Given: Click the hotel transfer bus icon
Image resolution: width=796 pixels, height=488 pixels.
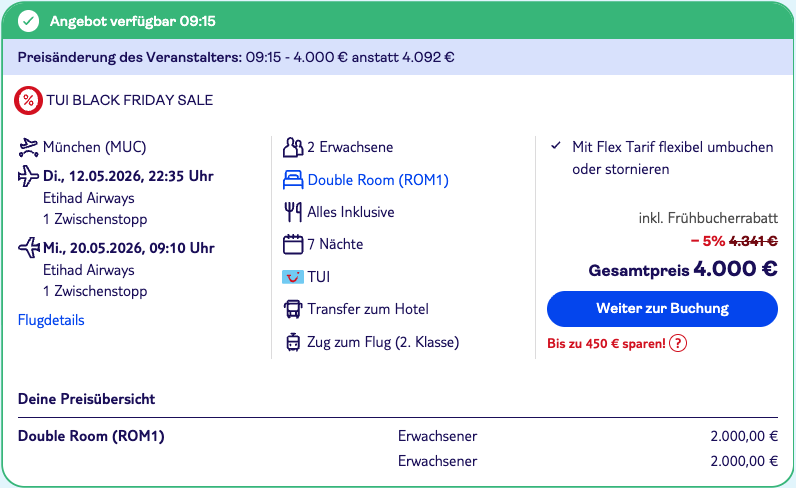Looking at the screenshot, I should pyautogui.click(x=293, y=309).
